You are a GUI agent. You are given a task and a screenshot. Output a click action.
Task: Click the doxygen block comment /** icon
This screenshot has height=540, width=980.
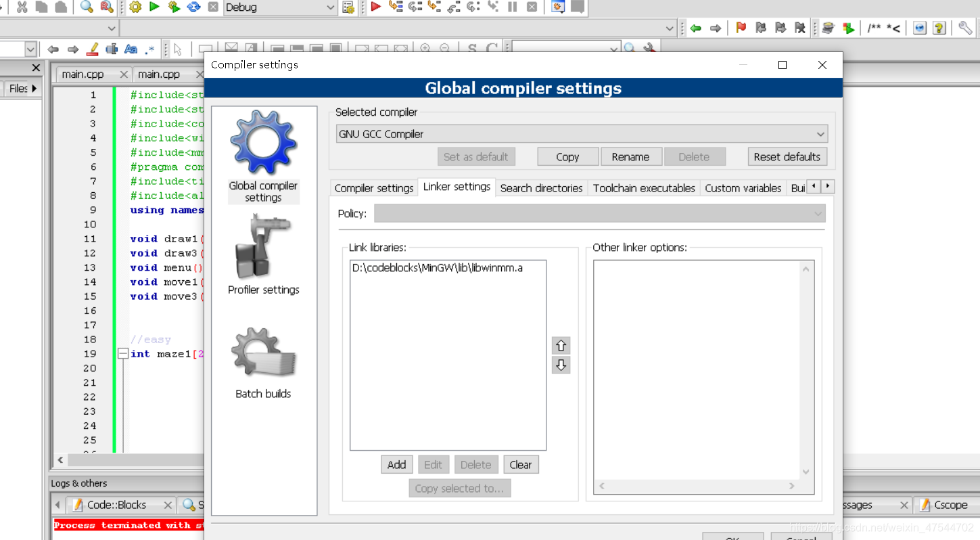(874, 28)
